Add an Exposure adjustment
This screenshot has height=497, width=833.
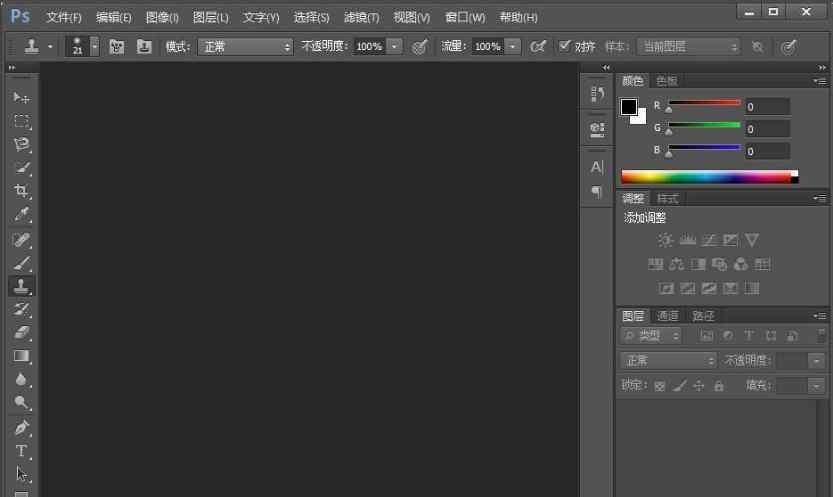730,240
